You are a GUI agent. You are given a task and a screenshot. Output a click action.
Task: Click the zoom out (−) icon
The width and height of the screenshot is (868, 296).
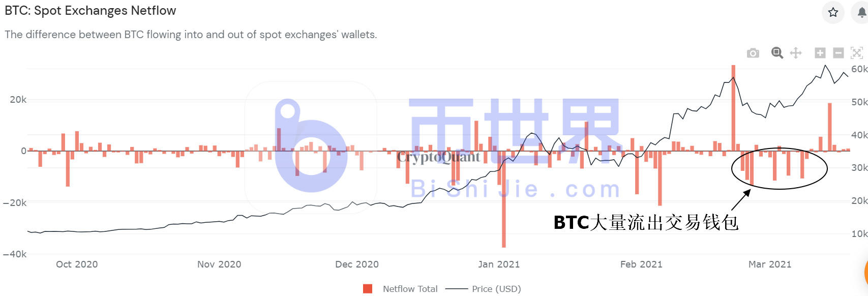click(x=837, y=52)
